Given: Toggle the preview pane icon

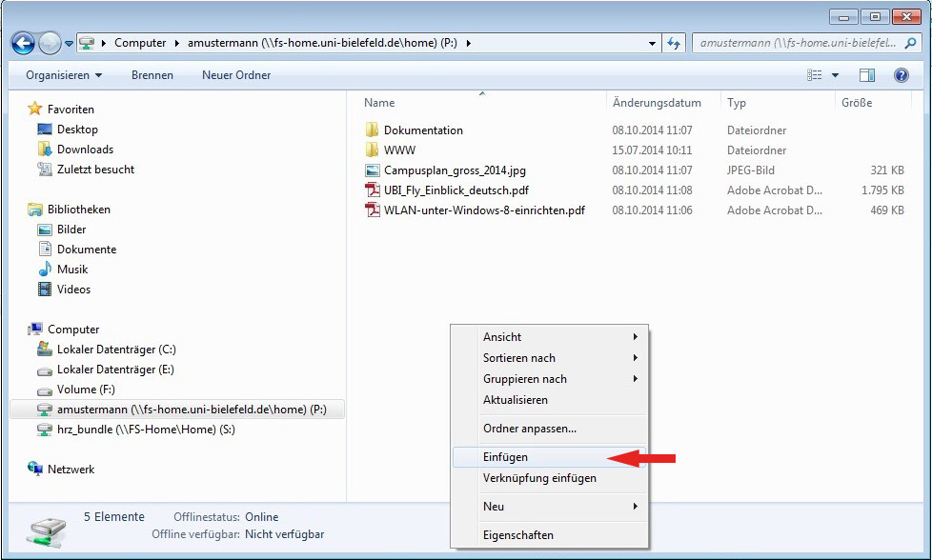Looking at the screenshot, I should click(x=867, y=75).
